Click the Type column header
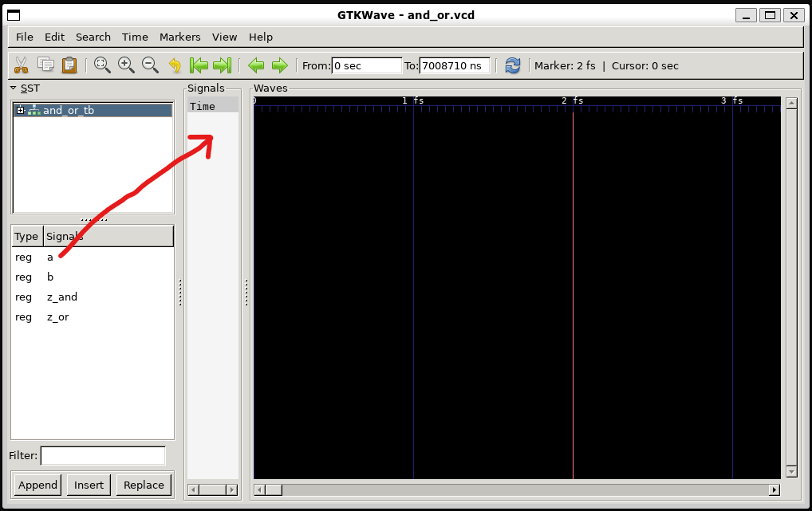 [x=27, y=236]
